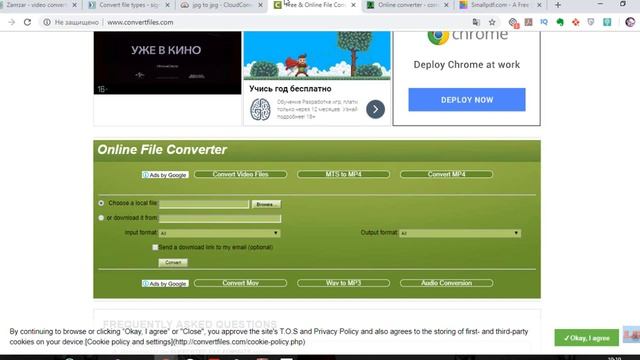Open the IQ extension icon
Image resolution: width=640 pixels, height=360 pixels.
544,22
